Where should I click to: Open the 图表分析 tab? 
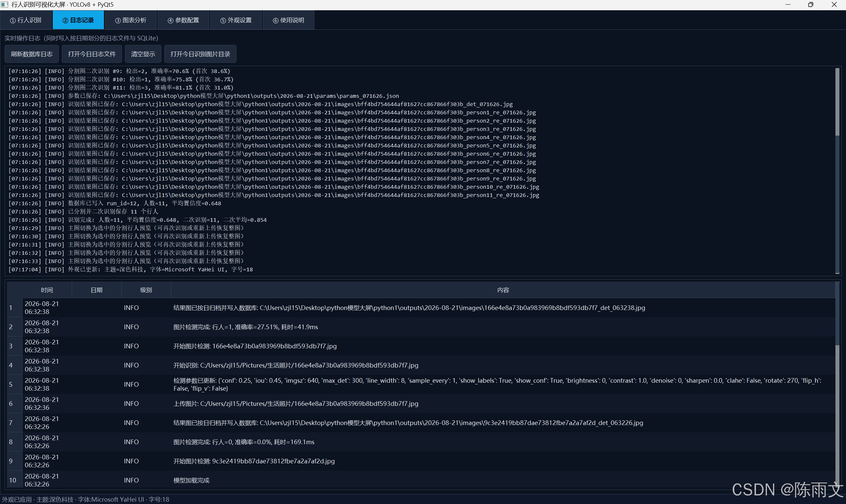(x=131, y=20)
